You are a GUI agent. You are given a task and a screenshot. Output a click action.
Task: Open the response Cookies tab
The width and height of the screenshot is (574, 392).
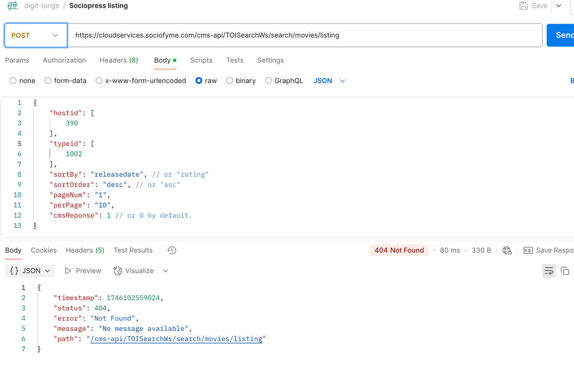[x=44, y=250]
